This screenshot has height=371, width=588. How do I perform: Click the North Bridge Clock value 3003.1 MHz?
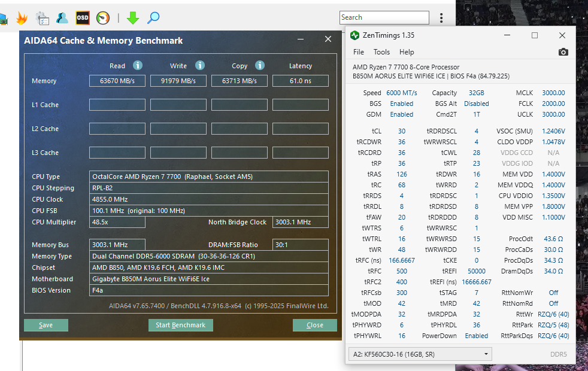tap(301, 222)
